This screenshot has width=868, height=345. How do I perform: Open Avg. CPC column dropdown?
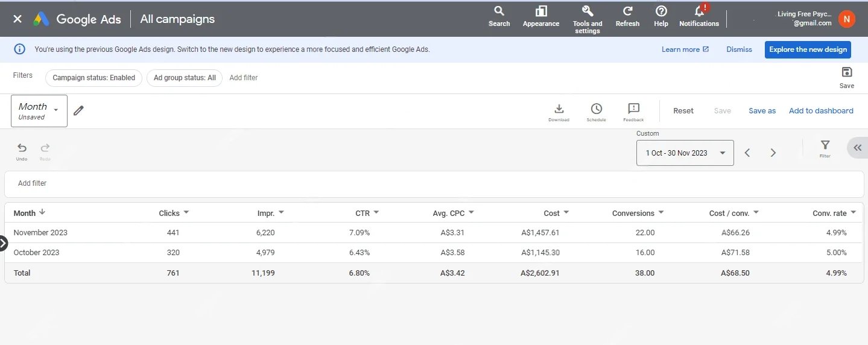[471, 213]
